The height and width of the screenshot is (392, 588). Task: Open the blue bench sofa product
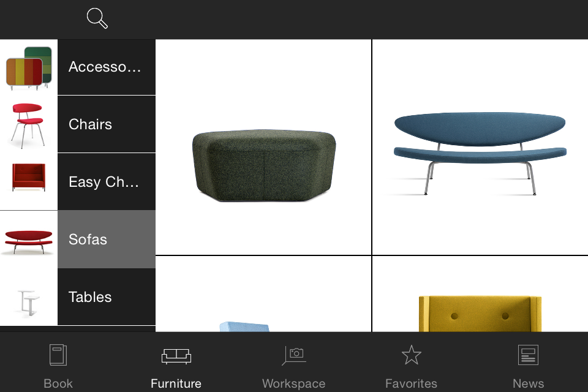click(480, 148)
